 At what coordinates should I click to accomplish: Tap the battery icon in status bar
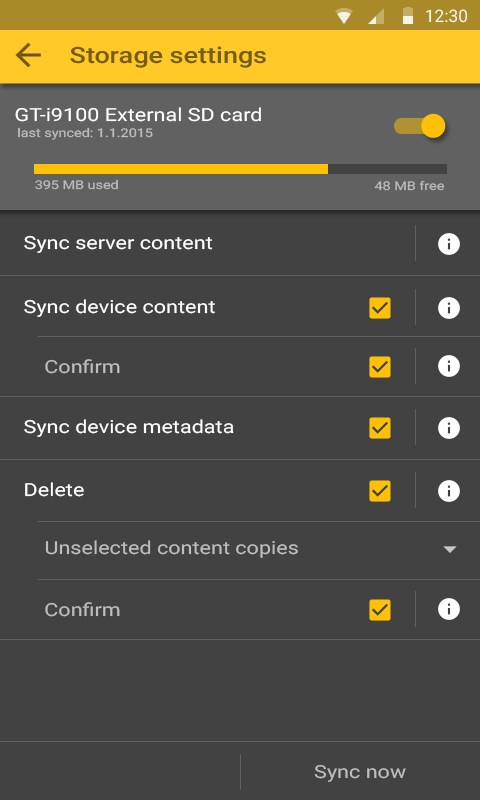tap(408, 16)
